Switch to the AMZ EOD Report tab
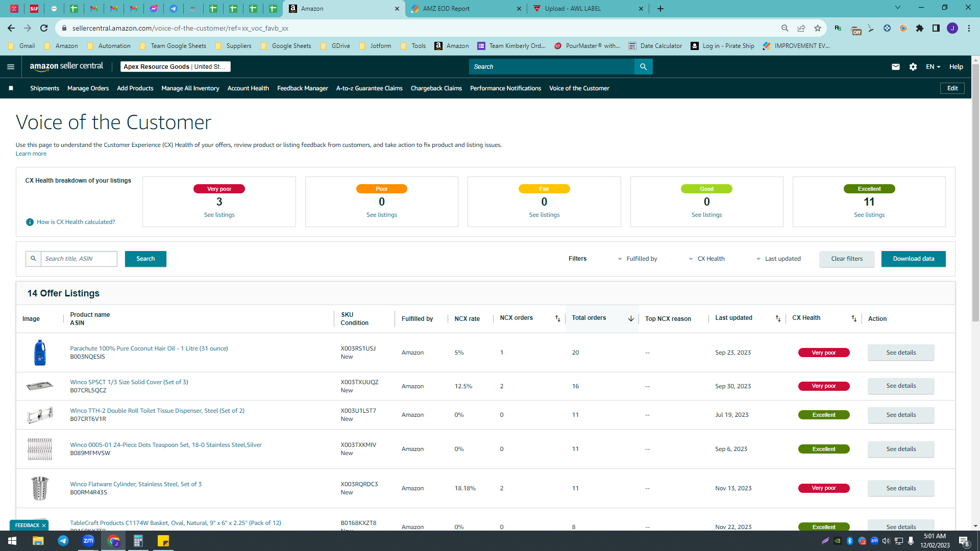 coord(465,9)
